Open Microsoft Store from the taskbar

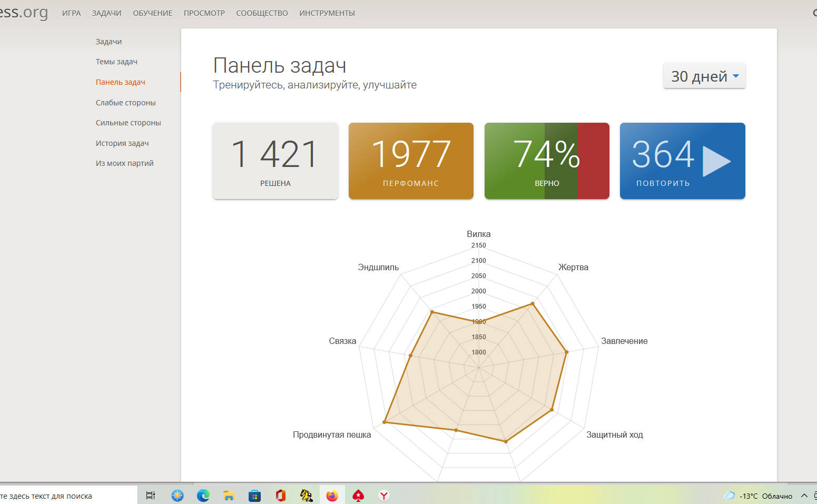(254, 496)
